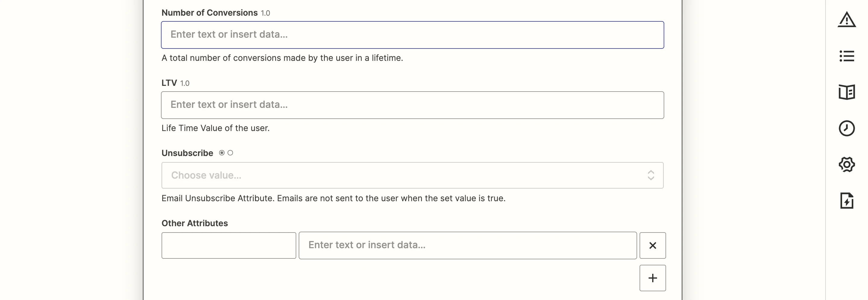
Task: Open the warning alerts sidebar icon
Action: pyautogui.click(x=846, y=20)
